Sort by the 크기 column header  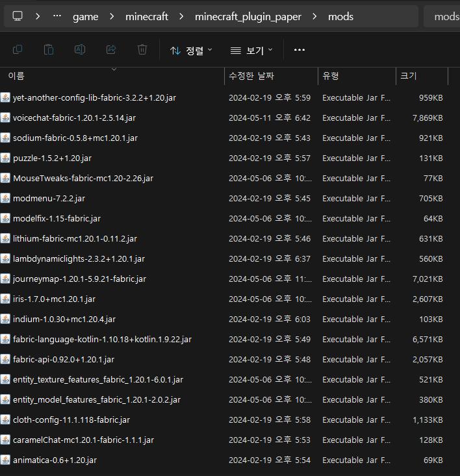tap(408, 76)
